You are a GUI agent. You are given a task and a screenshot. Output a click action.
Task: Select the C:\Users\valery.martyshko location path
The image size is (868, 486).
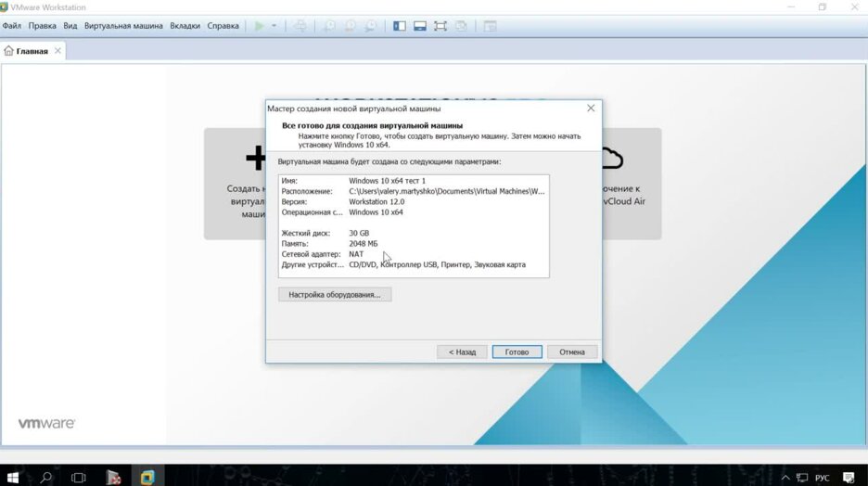(x=447, y=191)
